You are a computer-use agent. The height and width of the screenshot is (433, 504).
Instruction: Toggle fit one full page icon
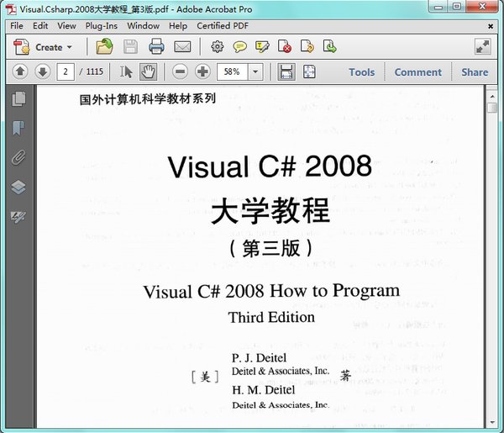[309, 71]
